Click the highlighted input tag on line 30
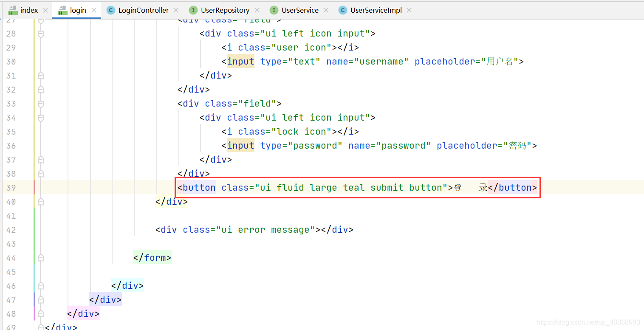The height and width of the screenshot is (330, 644). 240,62
